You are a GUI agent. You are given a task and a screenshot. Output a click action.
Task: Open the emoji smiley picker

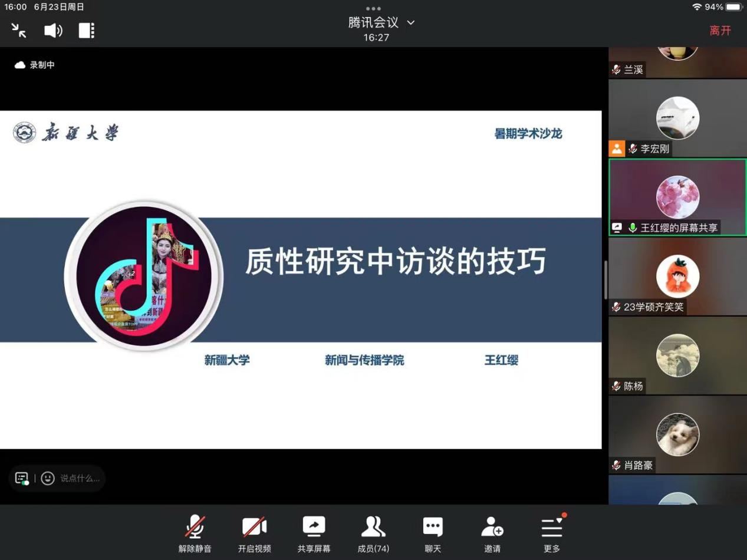point(48,478)
